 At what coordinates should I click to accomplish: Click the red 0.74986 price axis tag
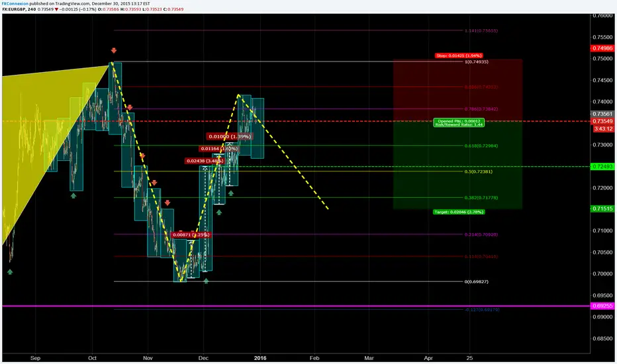[x=603, y=48]
